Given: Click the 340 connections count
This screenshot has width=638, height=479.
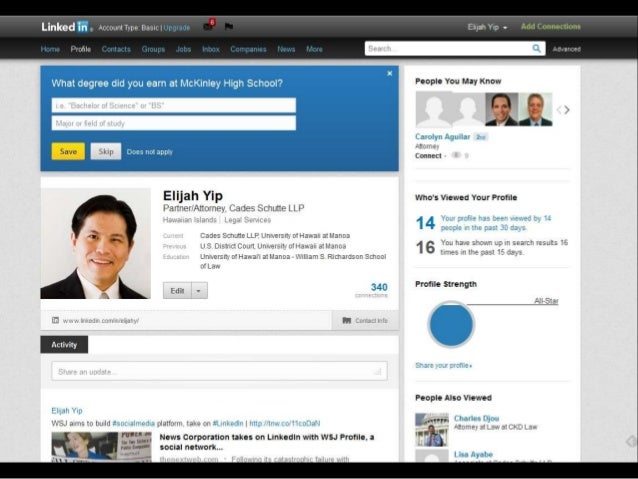Looking at the screenshot, I should tap(379, 287).
